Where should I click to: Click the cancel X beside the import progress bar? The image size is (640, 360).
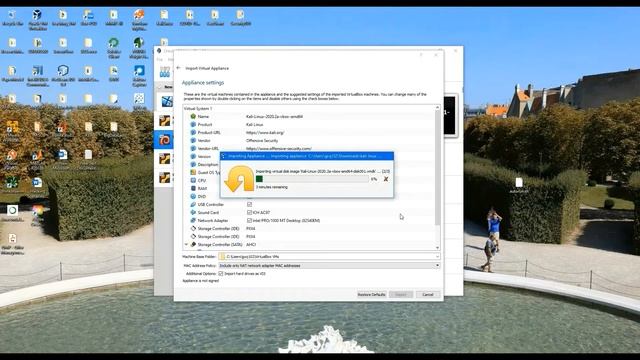[x=386, y=179]
